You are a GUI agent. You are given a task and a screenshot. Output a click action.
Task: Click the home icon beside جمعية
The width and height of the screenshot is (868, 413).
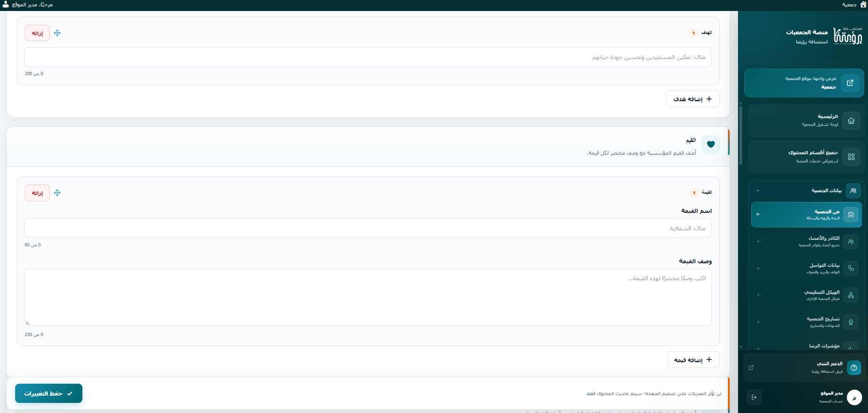pos(863,5)
